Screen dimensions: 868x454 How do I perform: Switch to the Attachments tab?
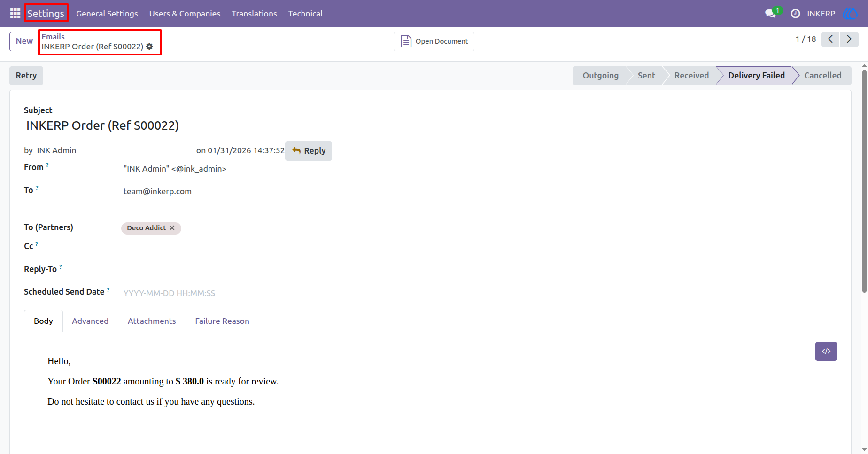[x=152, y=321]
